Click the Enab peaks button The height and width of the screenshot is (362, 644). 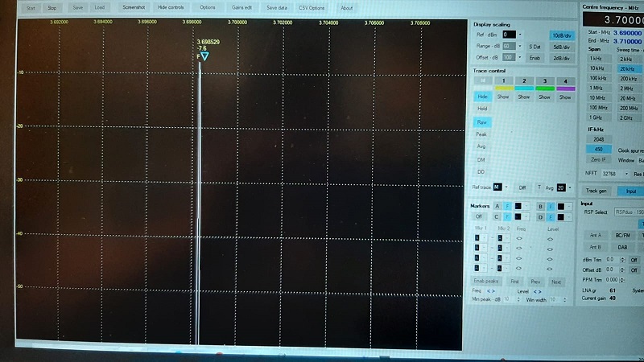(x=485, y=282)
